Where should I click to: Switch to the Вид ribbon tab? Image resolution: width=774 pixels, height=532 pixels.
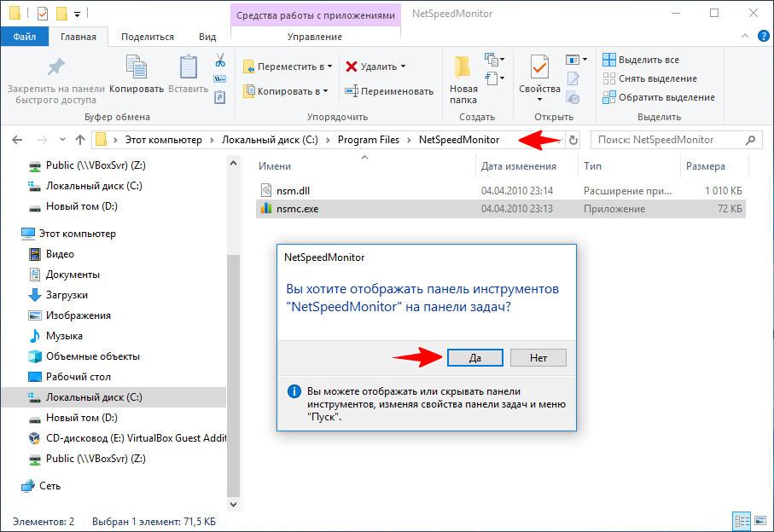point(207,37)
